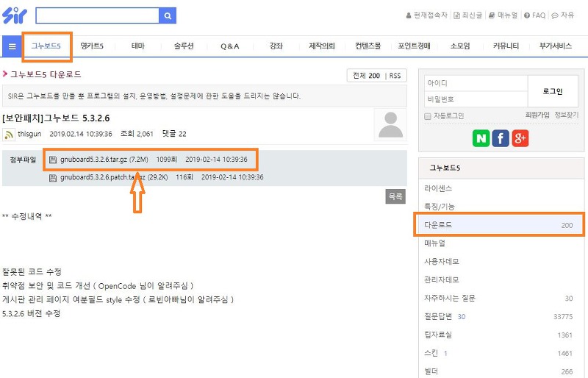The image size is (588, 378).
Task: Click the RSS link next to 전체 200
Action: [395, 76]
